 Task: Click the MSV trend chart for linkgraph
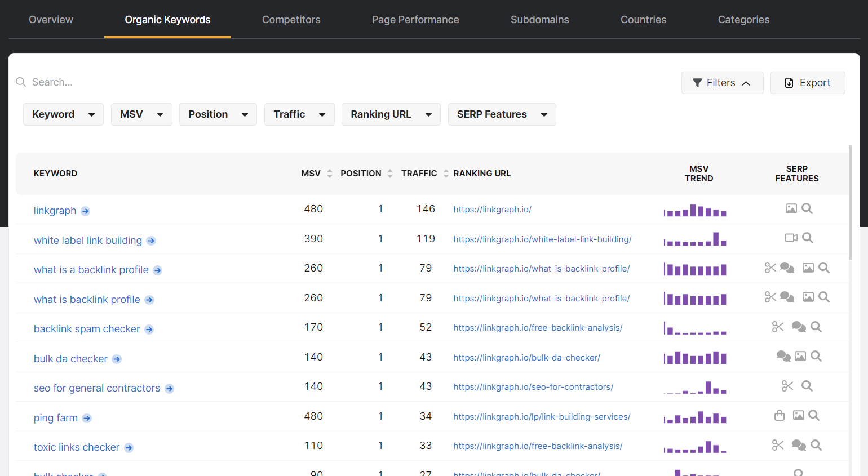pyautogui.click(x=695, y=210)
